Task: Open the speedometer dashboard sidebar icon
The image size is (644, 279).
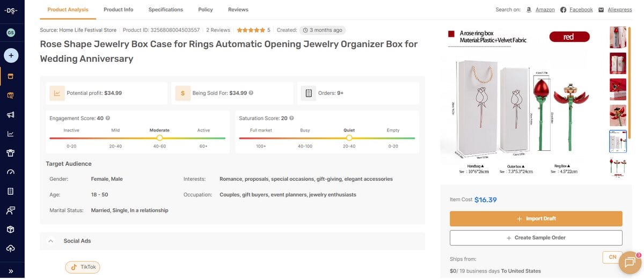Action: (11, 172)
